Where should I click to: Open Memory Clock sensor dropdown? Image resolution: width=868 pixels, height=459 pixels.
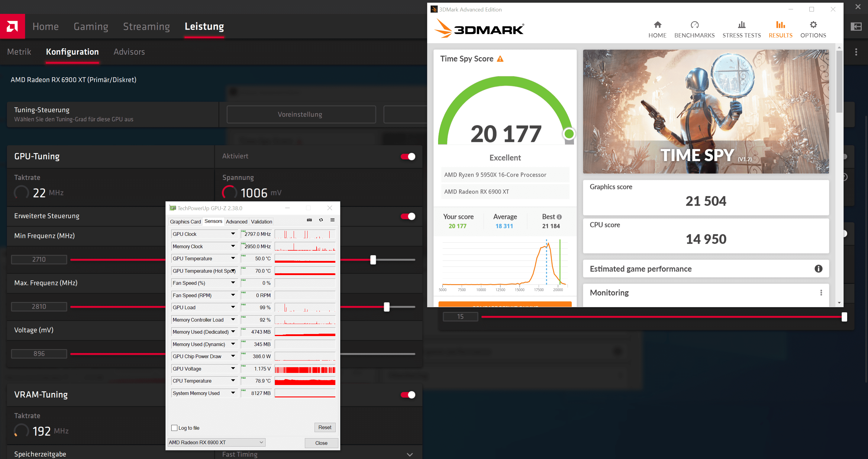point(233,246)
